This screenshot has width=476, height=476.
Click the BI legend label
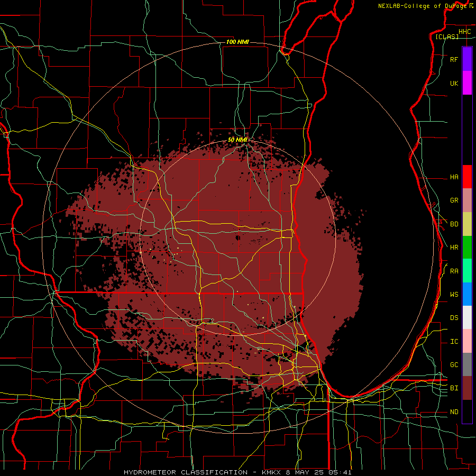[454, 388]
